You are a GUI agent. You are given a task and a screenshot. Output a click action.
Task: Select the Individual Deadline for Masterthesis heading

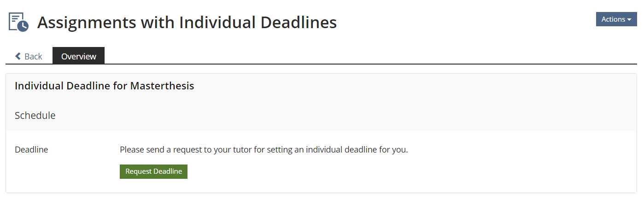[104, 86]
